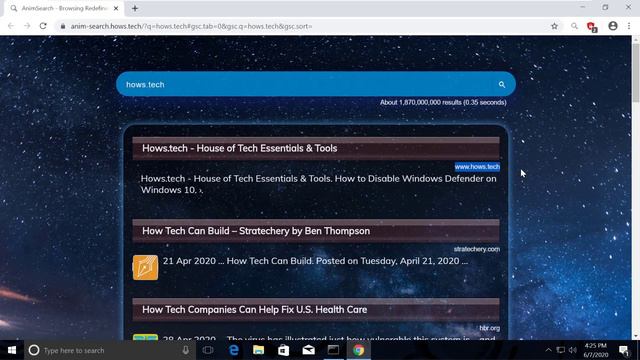
Task: Reload the page with the browser refresh button
Action: [x=43, y=26]
